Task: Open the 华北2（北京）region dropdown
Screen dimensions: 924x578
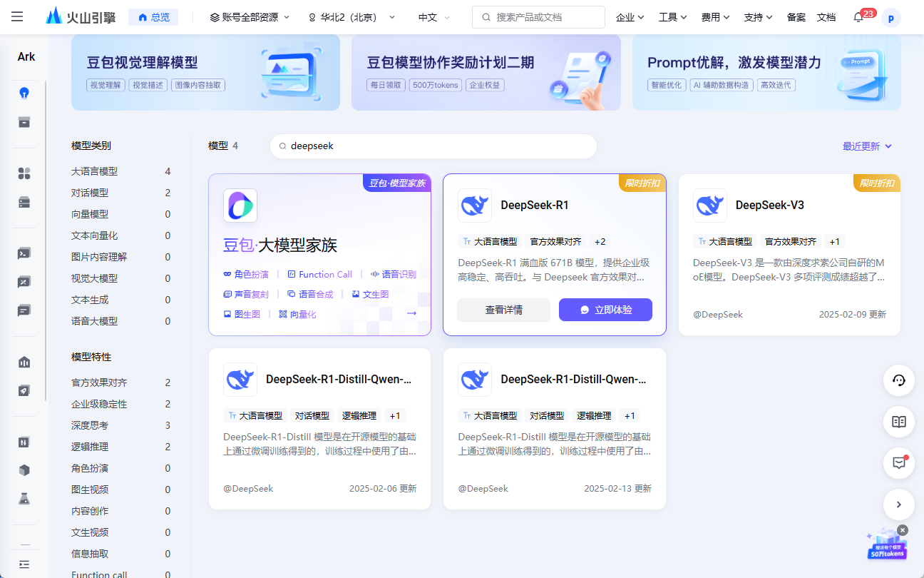Action: pyautogui.click(x=351, y=17)
